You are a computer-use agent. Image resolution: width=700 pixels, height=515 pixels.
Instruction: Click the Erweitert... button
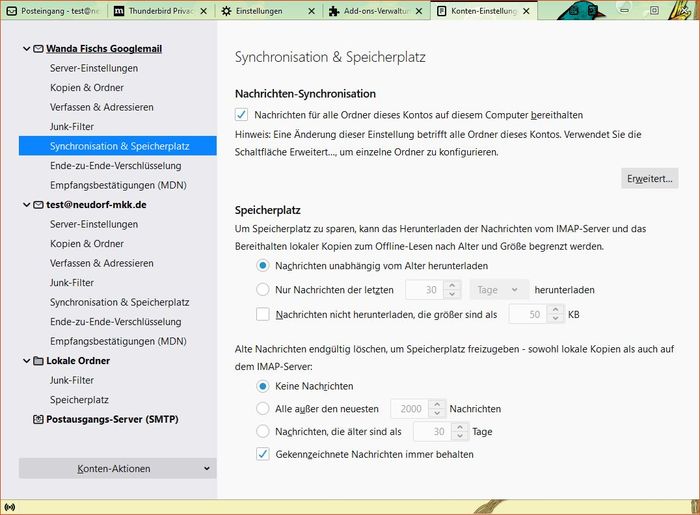pos(650,179)
